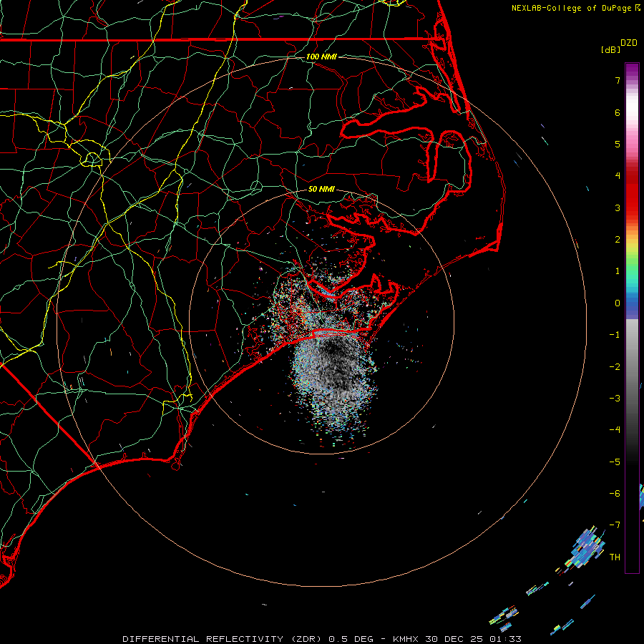Click the 4 value on color scale
Viewport: 644px width, 644px height.
pyautogui.click(x=618, y=176)
